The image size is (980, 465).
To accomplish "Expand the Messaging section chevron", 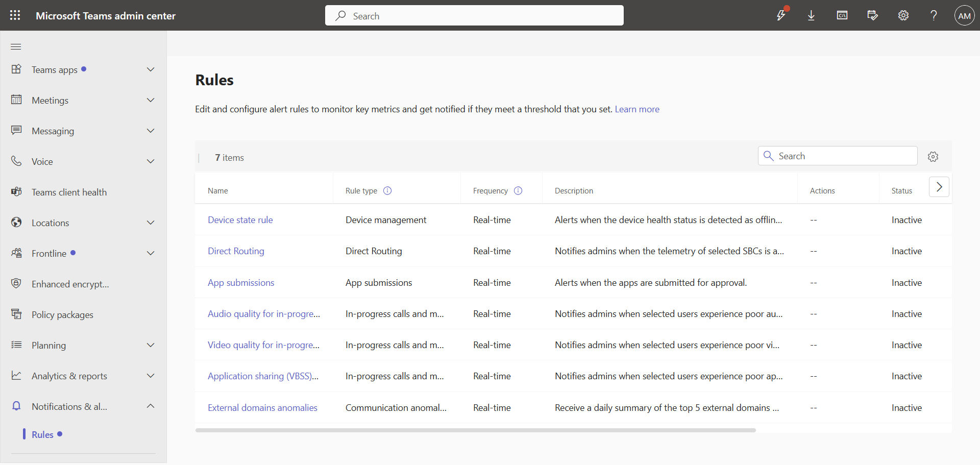I will point(151,131).
